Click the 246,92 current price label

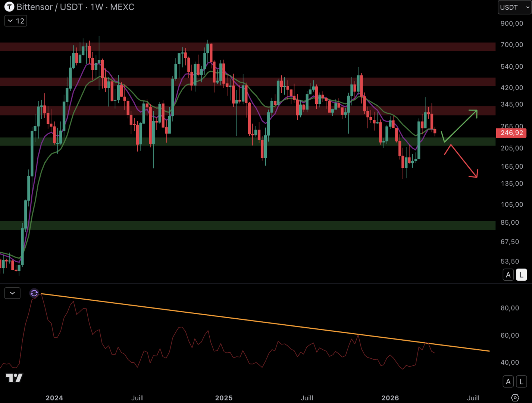(x=511, y=133)
